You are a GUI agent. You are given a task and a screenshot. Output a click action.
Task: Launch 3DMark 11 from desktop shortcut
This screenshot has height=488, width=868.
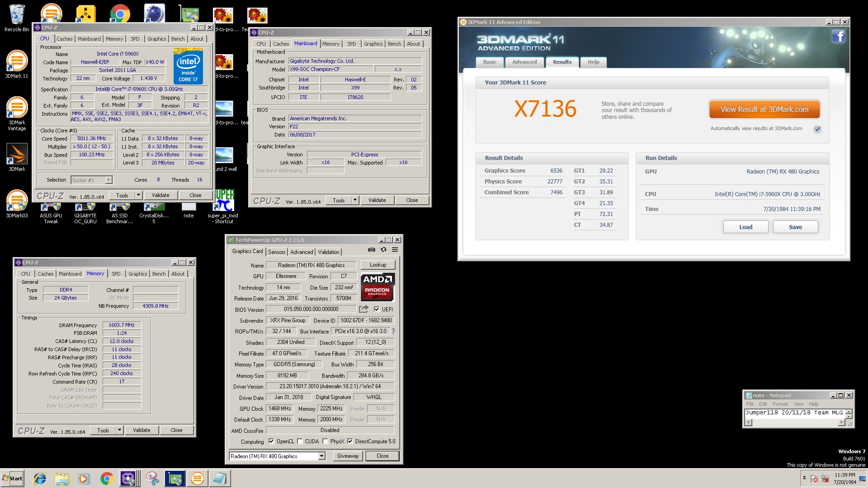point(17,64)
